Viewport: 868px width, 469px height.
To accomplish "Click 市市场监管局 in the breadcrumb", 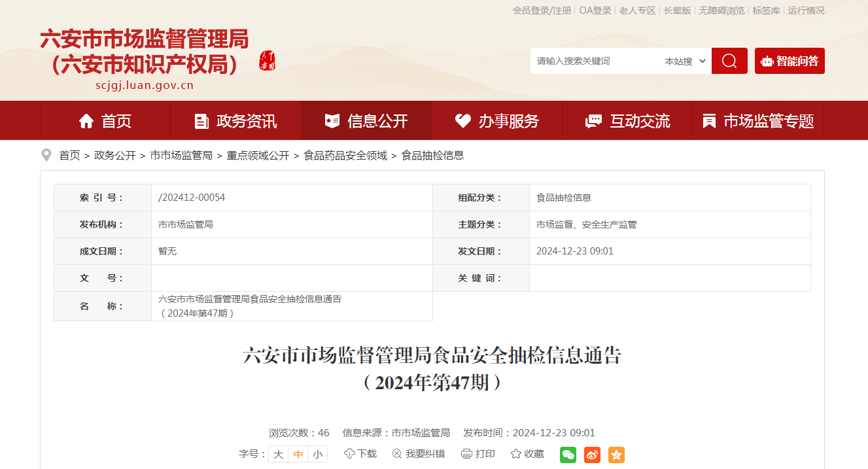I will pos(181,156).
